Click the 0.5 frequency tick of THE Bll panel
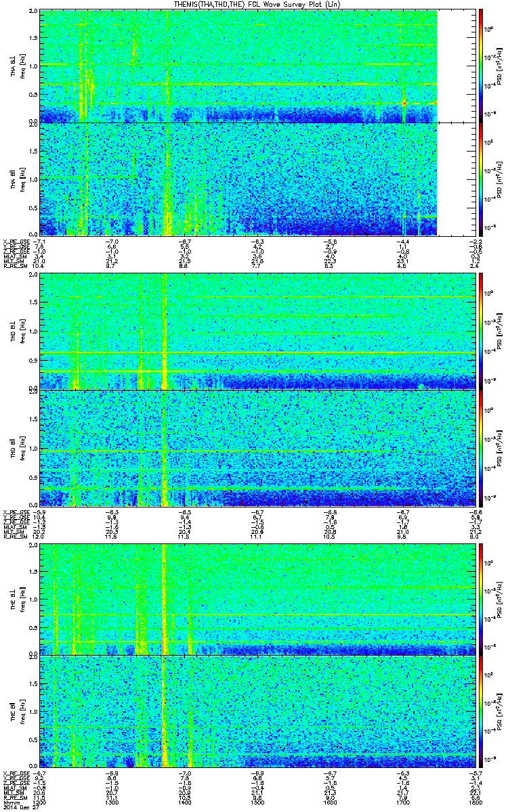508x812 pixels. 33,741
